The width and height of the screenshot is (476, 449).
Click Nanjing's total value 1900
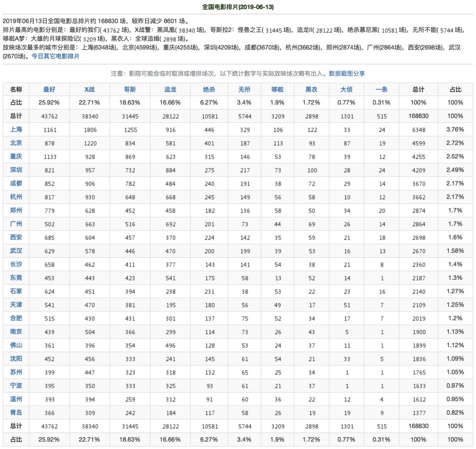[x=419, y=332]
